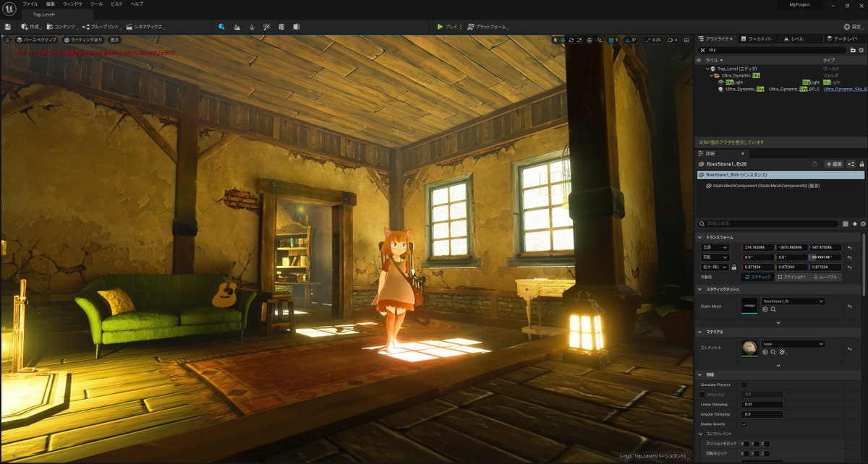This screenshot has width=868, height=464.
Task: Enable Simulate Physics checkbox
Action: point(744,384)
